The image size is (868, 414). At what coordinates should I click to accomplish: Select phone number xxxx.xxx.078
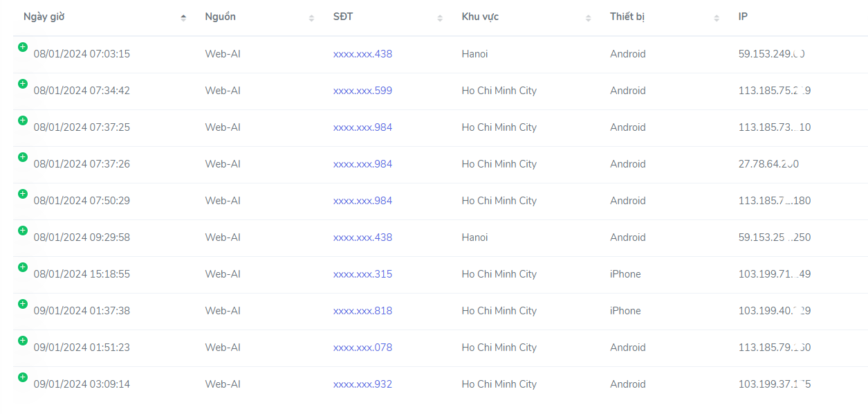362,348
